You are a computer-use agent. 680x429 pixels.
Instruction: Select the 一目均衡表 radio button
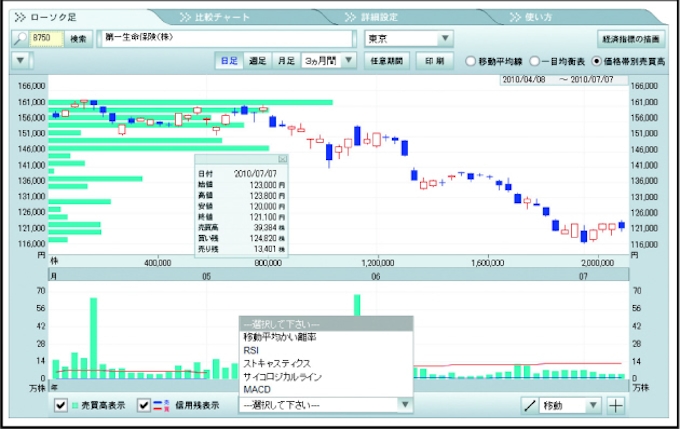click(x=535, y=61)
